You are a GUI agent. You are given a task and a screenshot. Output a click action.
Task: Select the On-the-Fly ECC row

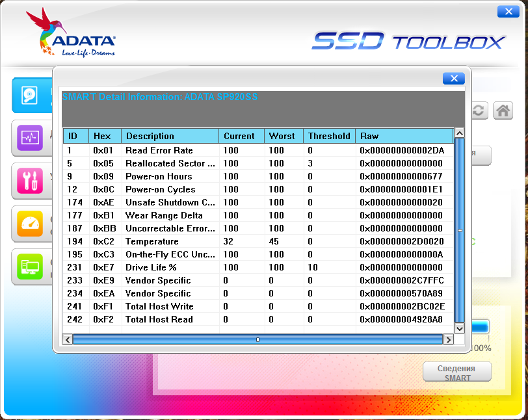258,254
